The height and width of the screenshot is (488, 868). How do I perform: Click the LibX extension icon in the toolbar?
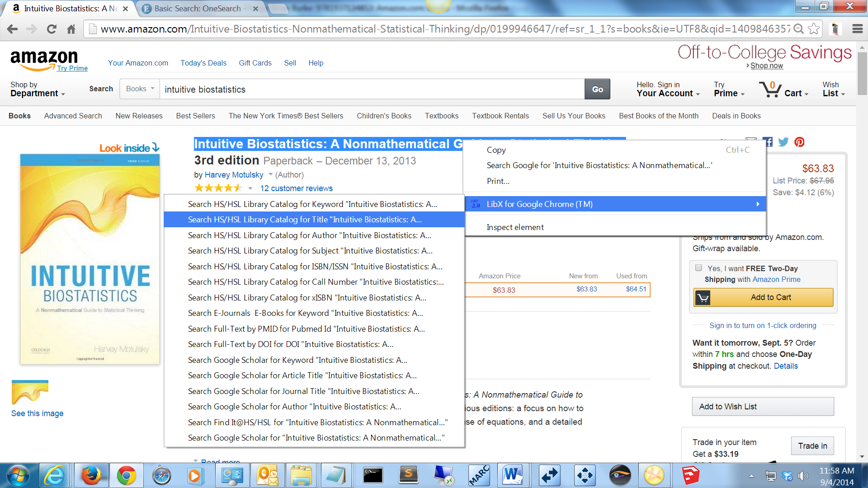click(x=835, y=29)
